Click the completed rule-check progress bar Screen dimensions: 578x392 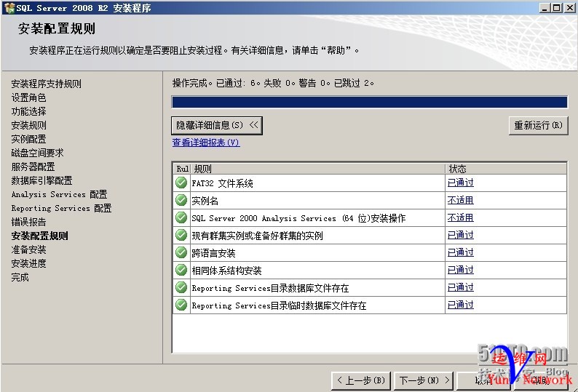click(x=369, y=102)
